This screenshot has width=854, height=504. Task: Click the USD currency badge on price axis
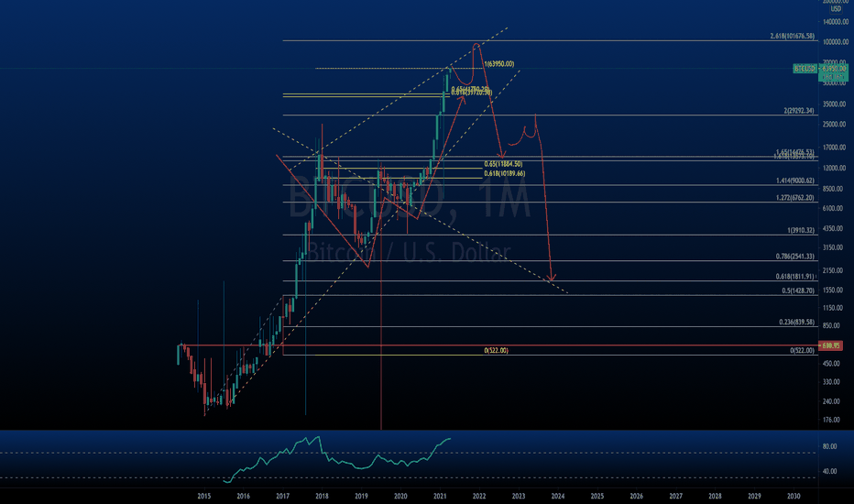point(836,9)
